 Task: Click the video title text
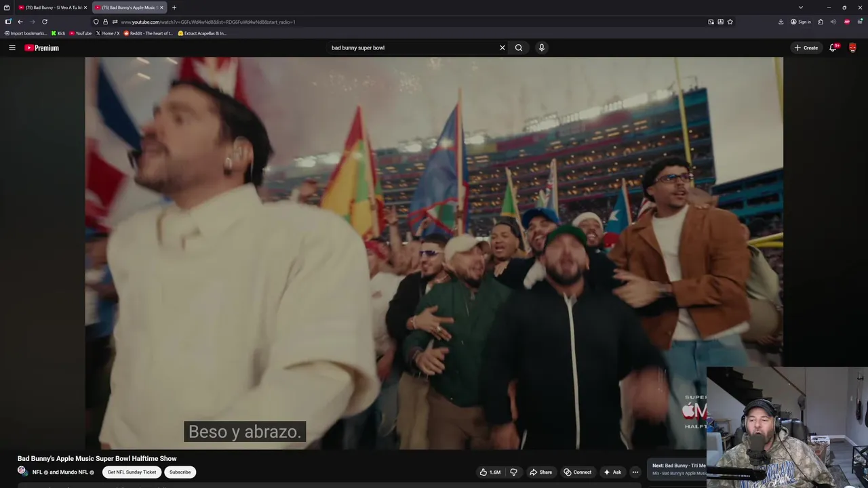[x=97, y=459]
